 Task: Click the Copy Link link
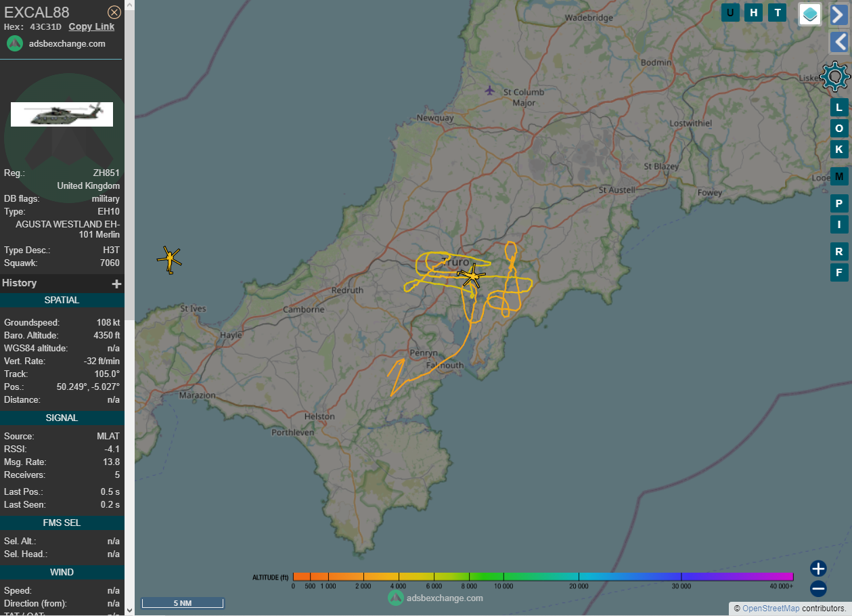click(x=91, y=26)
